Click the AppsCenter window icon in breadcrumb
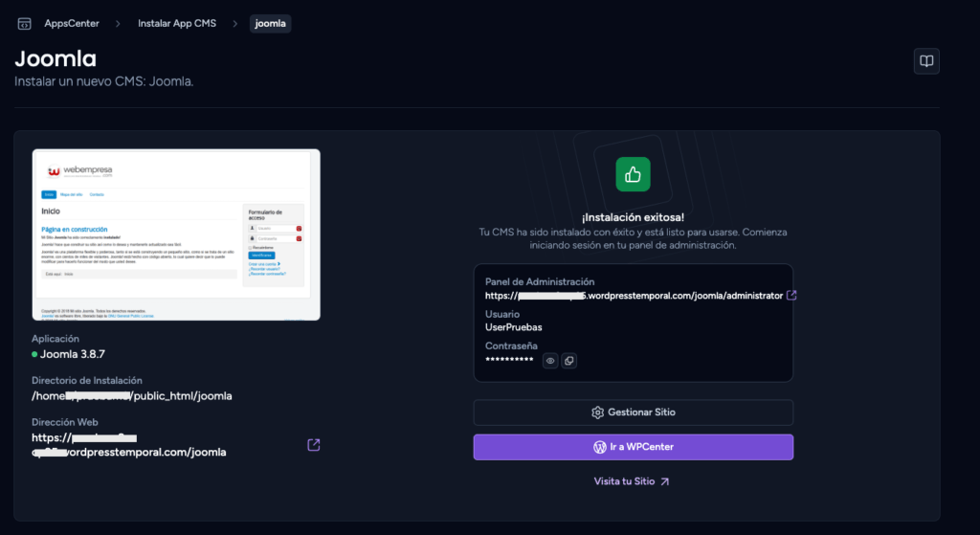 point(24,24)
